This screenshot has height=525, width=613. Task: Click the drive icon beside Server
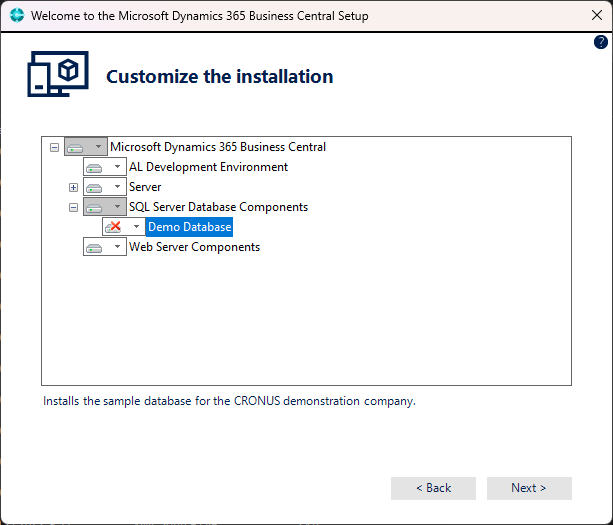pyautogui.click(x=94, y=188)
